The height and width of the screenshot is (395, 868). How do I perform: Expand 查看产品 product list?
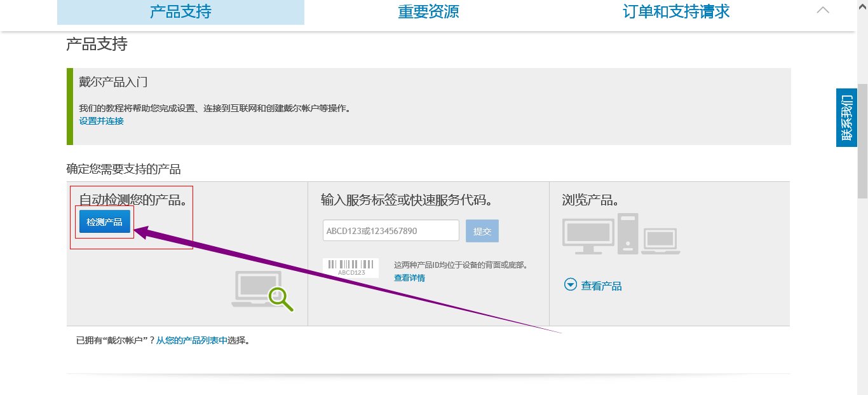pos(600,285)
